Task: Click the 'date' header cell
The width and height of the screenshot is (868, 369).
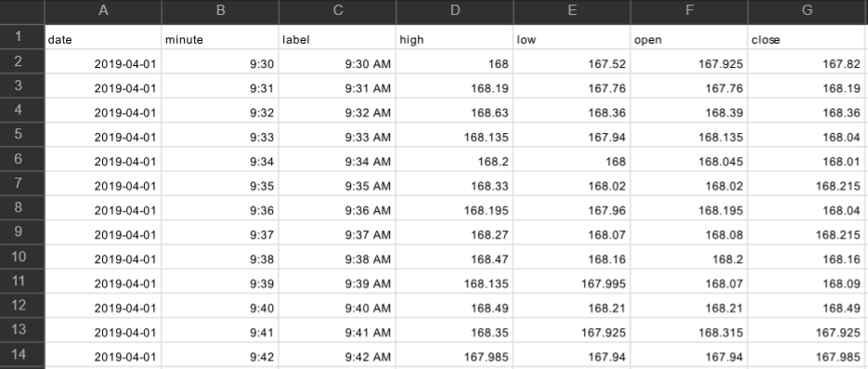Action: pos(103,37)
